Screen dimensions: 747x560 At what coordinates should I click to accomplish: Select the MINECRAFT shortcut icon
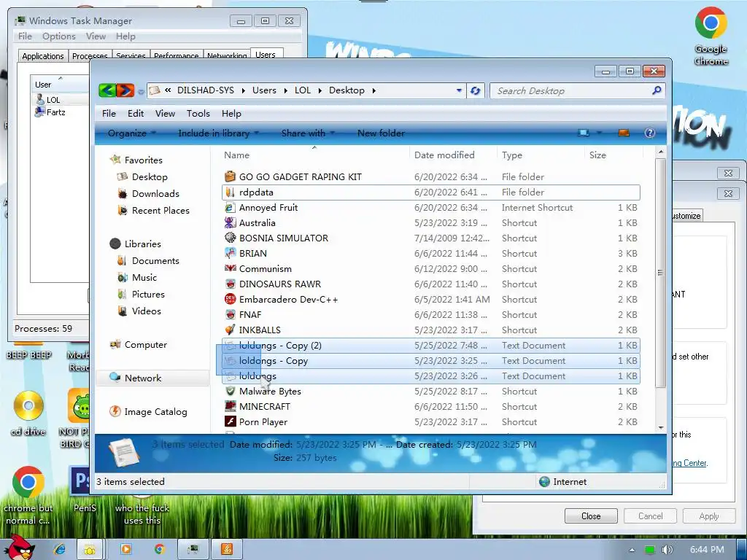(x=230, y=406)
